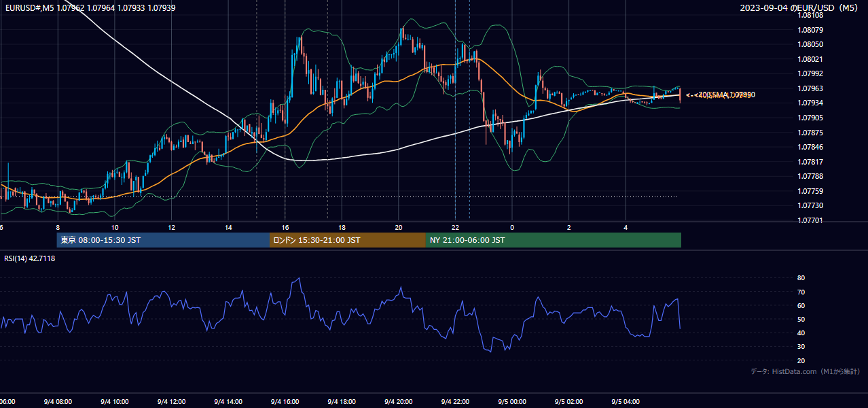Click the 9/4 12:00 bottom time label
868x408 pixels.
tap(171, 402)
